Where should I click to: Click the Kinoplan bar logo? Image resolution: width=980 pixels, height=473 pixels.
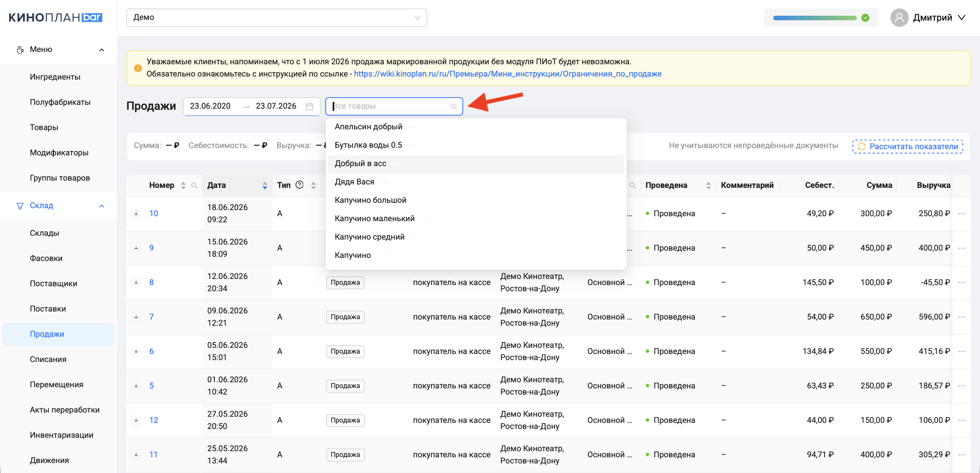pos(56,18)
